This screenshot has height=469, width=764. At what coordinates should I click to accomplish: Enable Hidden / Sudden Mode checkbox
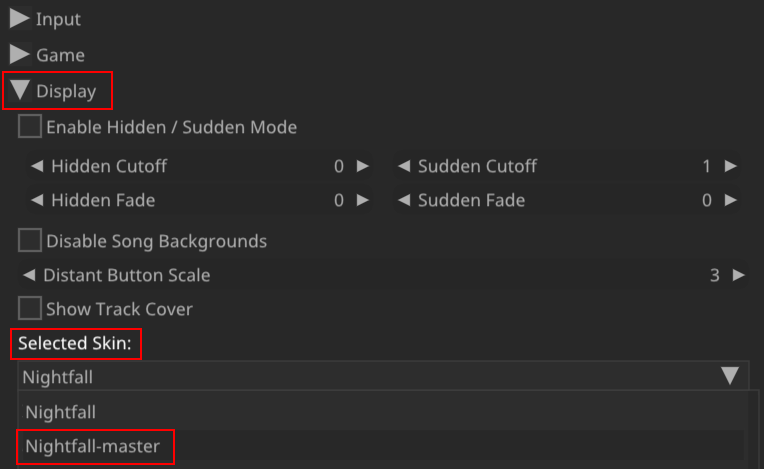pos(30,127)
